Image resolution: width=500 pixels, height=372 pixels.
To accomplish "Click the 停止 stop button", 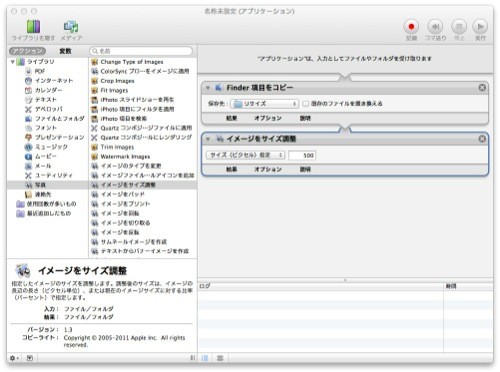I will click(459, 27).
